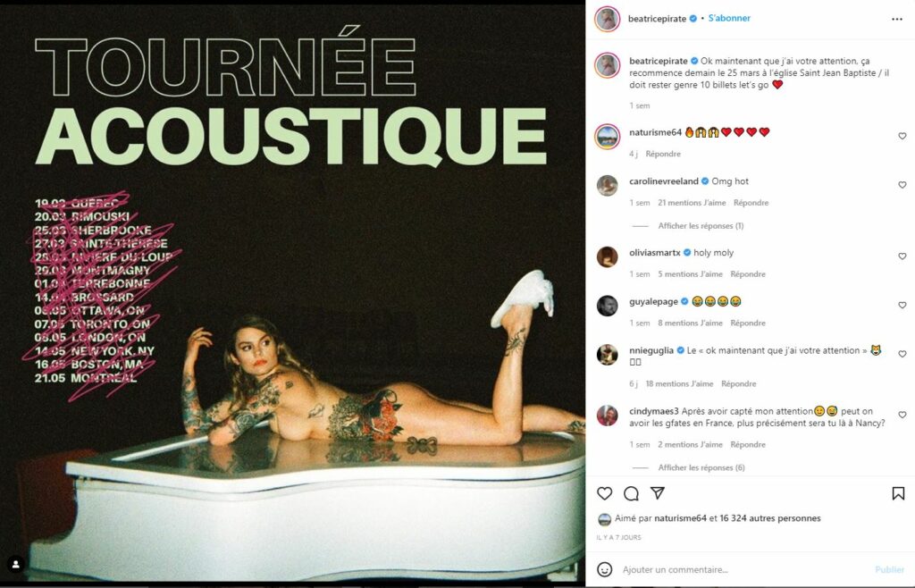Screen dimensions: 915x588
Task: Show tagged people icon on photo
Action: coord(16,564)
